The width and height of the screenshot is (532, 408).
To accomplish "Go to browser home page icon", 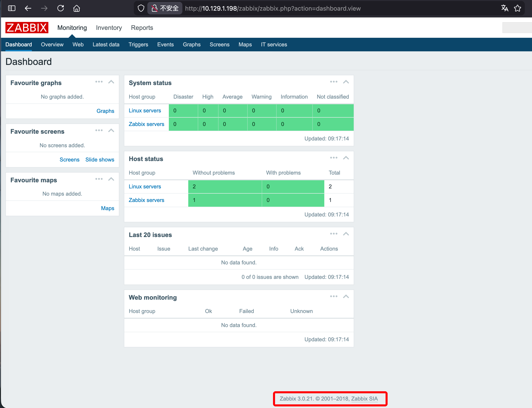I will [76, 8].
